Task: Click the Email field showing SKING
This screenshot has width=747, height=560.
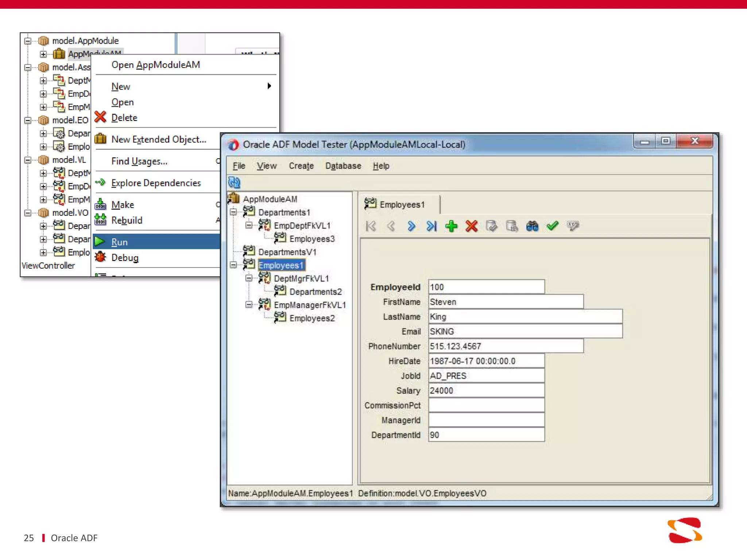Action: point(525,331)
